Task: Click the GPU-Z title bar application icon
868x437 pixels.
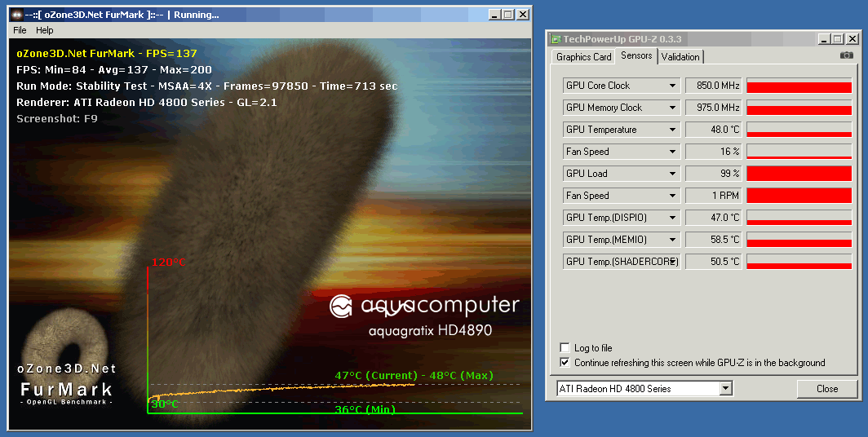Action: pyautogui.click(x=556, y=38)
